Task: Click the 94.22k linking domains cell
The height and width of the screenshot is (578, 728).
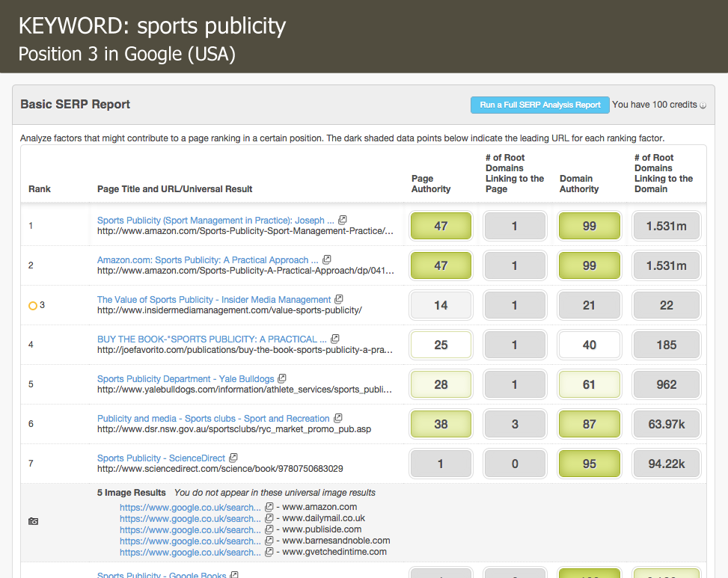Action: tap(666, 464)
